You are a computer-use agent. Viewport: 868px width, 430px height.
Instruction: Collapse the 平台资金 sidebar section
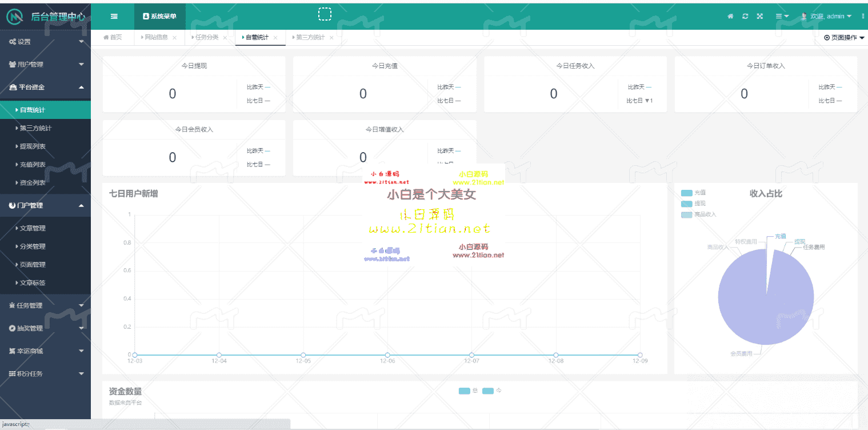point(45,87)
